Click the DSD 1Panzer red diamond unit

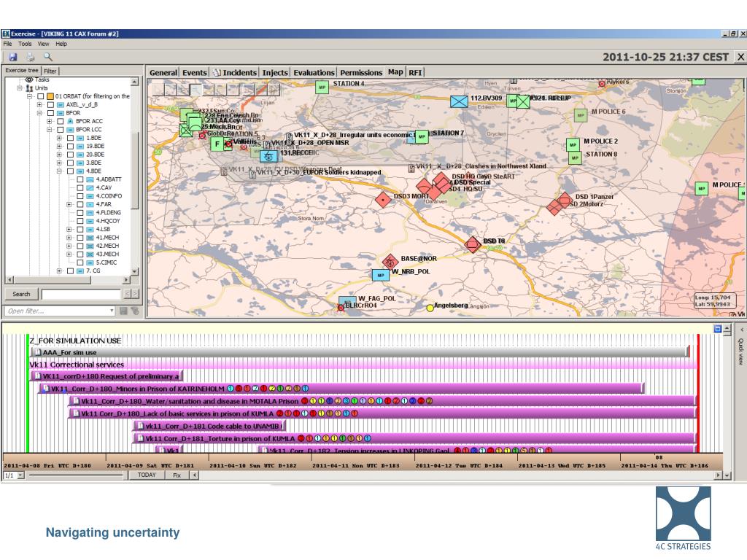(x=565, y=200)
